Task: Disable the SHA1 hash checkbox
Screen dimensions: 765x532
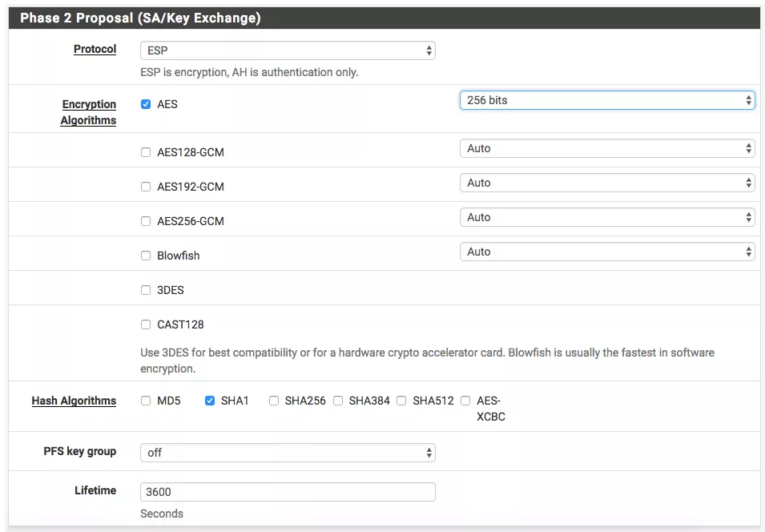Action: coord(210,401)
